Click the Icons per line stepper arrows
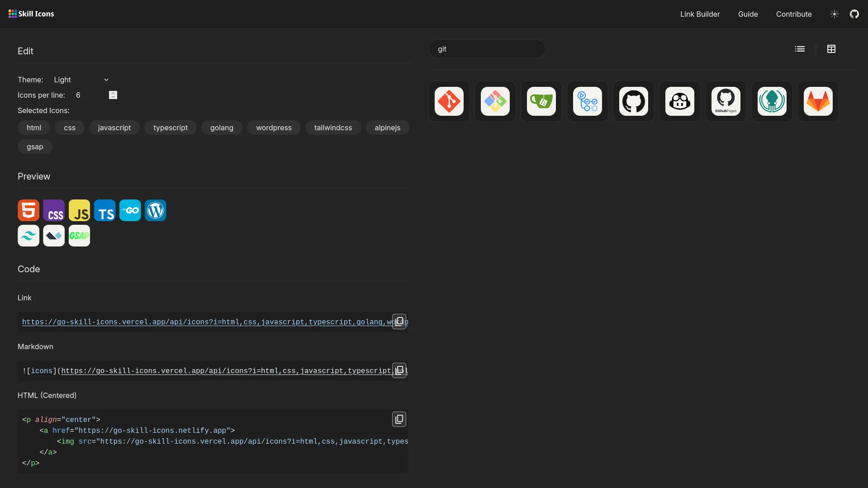The image size is (868, 488). [113, 95]
